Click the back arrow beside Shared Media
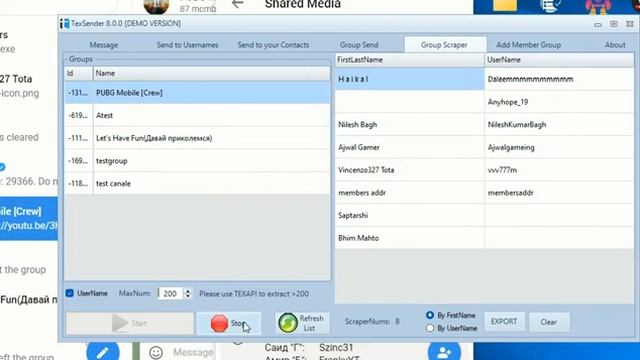This screenshot has height=360, width=640. (238, 4)
